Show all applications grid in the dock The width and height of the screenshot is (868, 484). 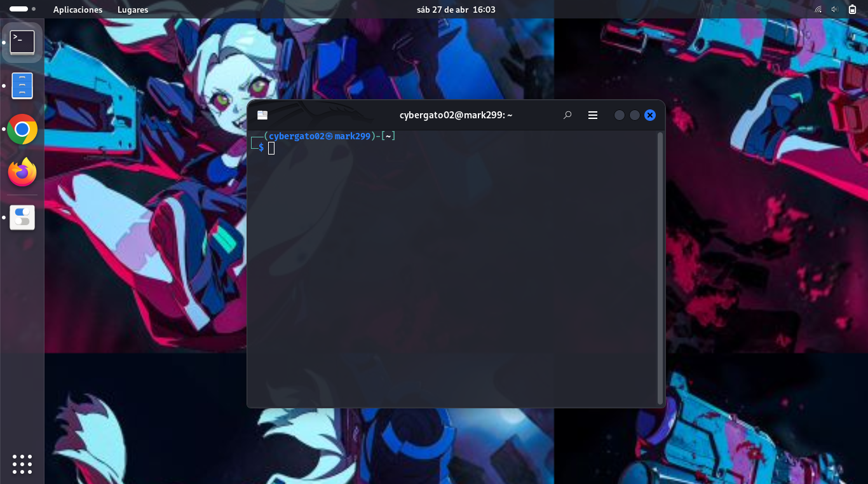point(22,464)
